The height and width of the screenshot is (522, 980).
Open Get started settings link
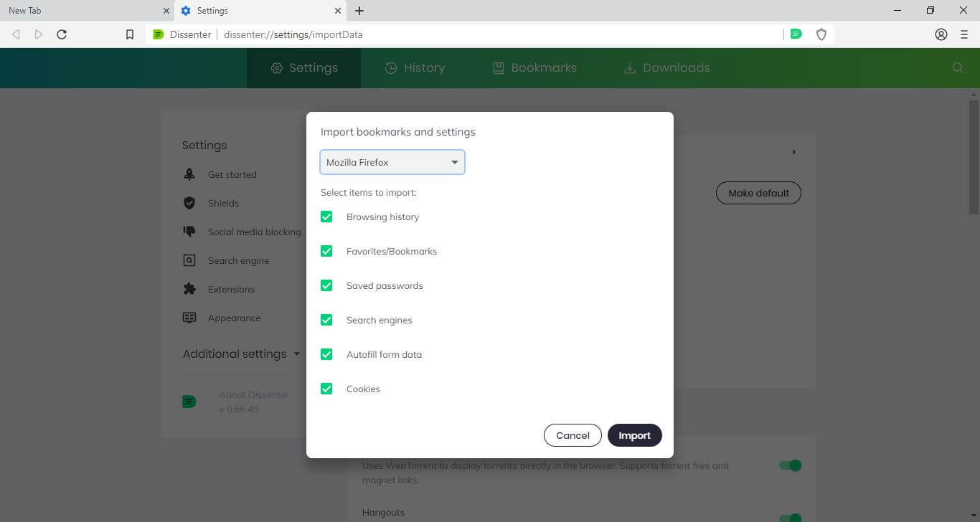point(232,174)
